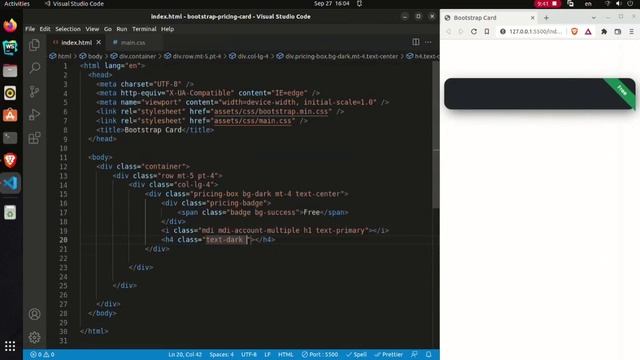The image size is (640, 360).
Task: Open the Help menu
Action: [x=167, y=29]
